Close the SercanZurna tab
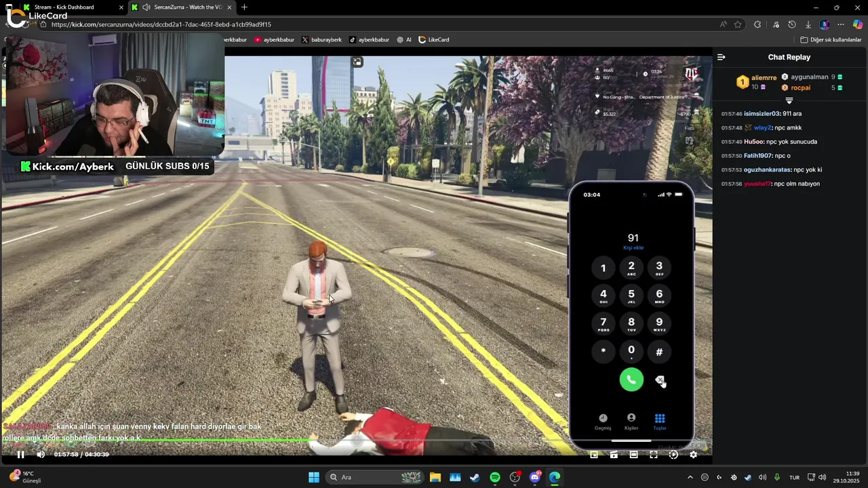Screen dimensions: 868x488 coord(229,7)
